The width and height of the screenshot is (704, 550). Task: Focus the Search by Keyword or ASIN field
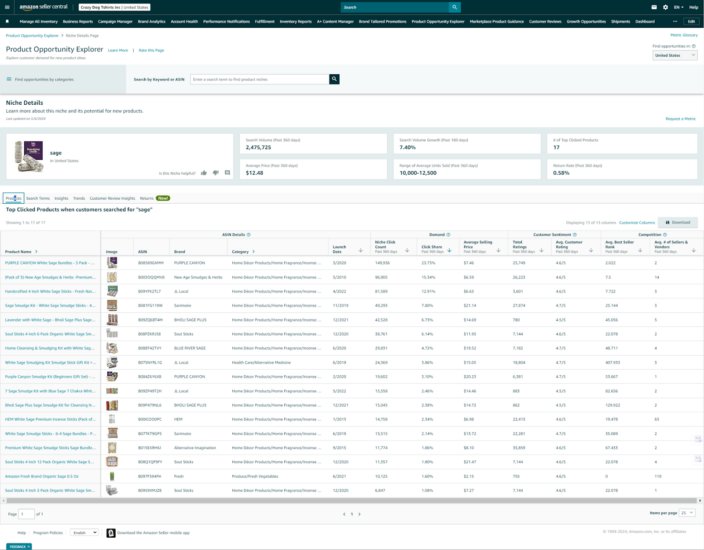point(260,79)
